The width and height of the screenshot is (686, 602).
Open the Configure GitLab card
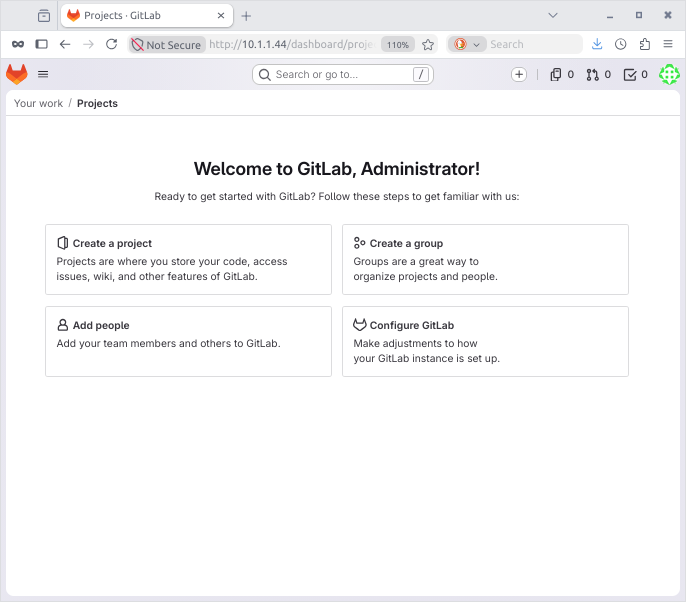point(485,341)
